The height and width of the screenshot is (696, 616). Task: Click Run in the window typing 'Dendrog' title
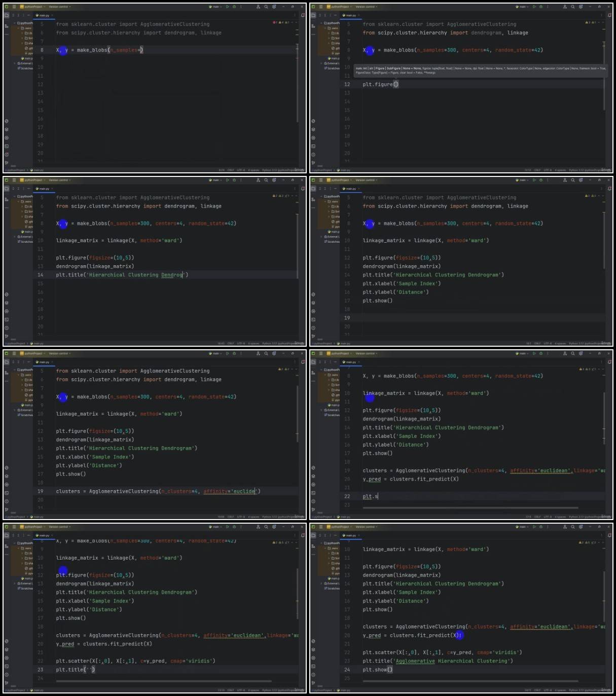(x=228, y=180)
